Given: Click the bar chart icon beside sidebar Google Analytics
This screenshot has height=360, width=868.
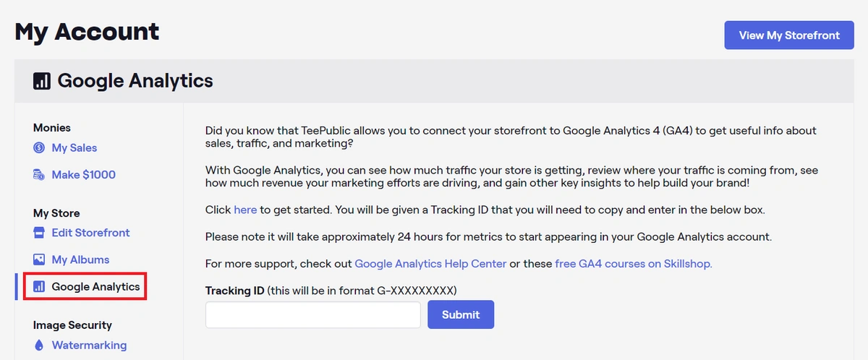Looking at the screenshot, I should (39, 286).
